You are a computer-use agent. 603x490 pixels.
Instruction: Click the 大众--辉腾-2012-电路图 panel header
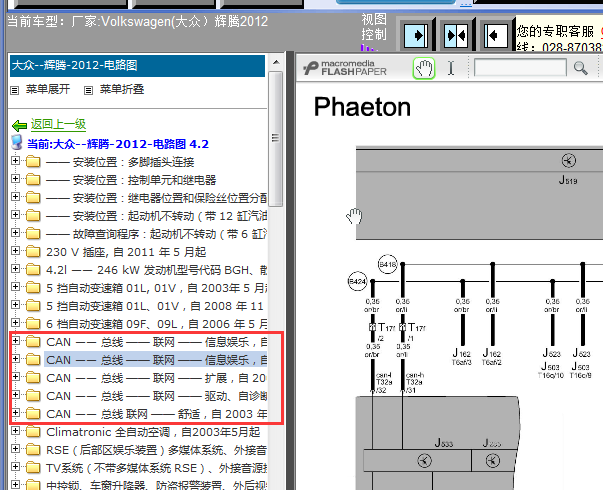click(x=137, y=65)
